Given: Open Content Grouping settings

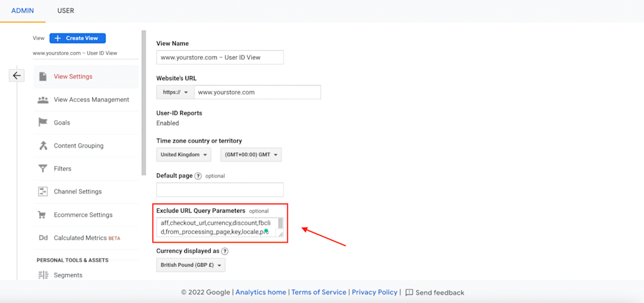Looking at the screenshot, I should point(86,146).
